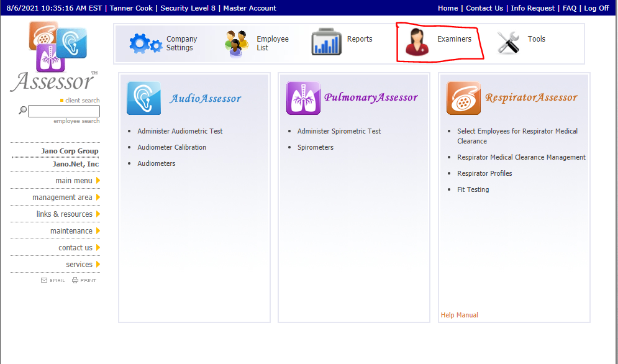Click the Company Settings label

tap(181, 43)
